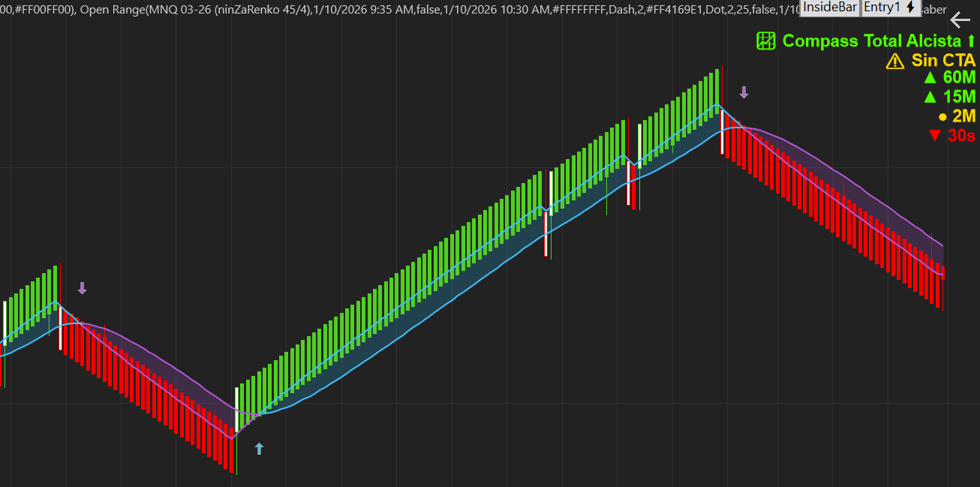This screenshot has height=487, width=980.
Task: Click the 60M timeframe label
Action: (959, 77)
